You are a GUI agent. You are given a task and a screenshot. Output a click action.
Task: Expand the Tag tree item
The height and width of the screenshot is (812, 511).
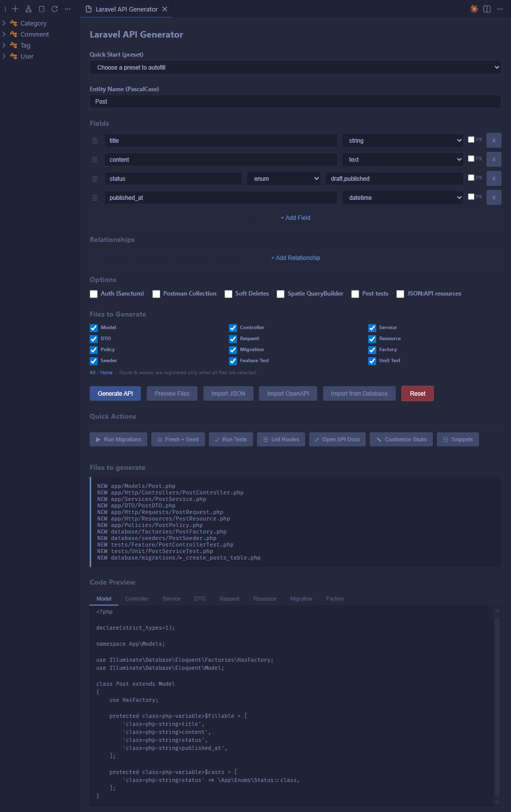point(4,45)
